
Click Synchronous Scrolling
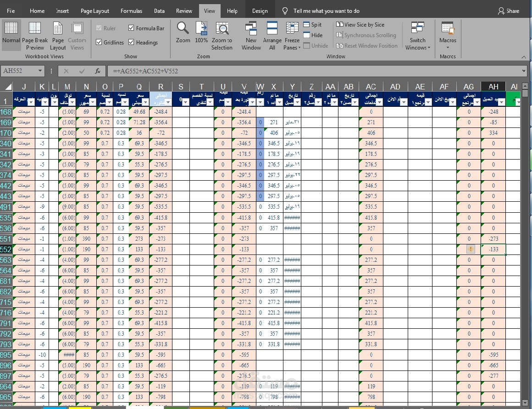pos(366,35)
